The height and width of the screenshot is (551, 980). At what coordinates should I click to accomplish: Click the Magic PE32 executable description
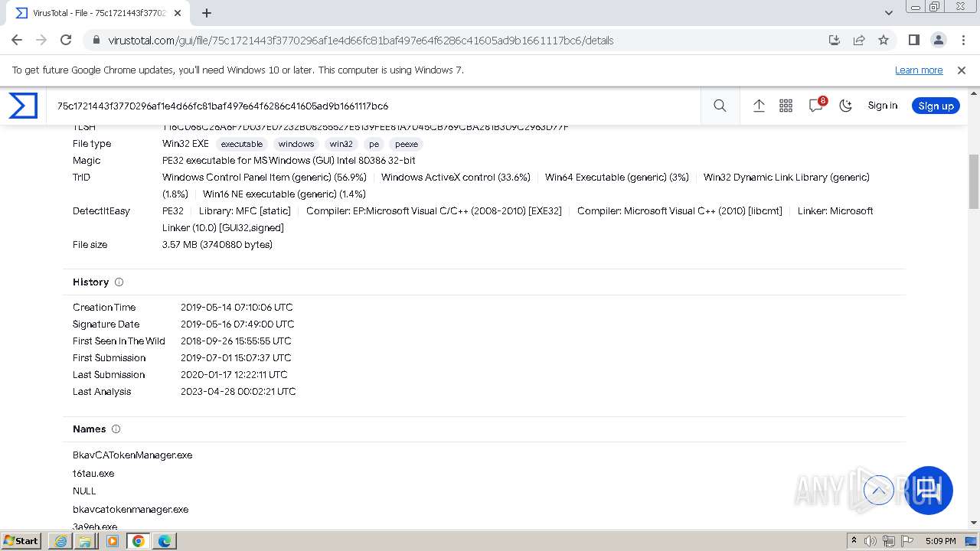click(289, 161)
